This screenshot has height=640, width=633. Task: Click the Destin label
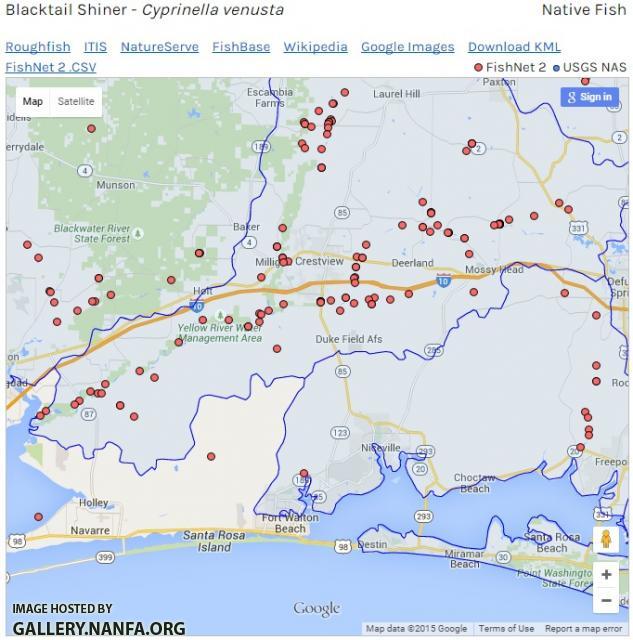(x=372, y=544)
